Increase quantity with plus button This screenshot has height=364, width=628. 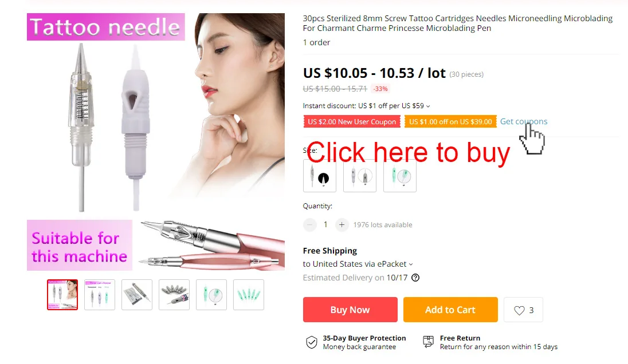[x=342, y=225]
